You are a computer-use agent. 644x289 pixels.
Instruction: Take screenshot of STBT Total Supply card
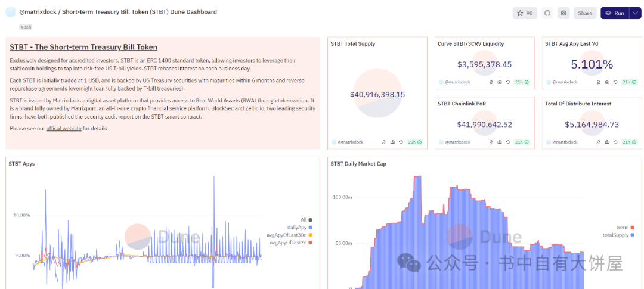(x=392, y=142)
